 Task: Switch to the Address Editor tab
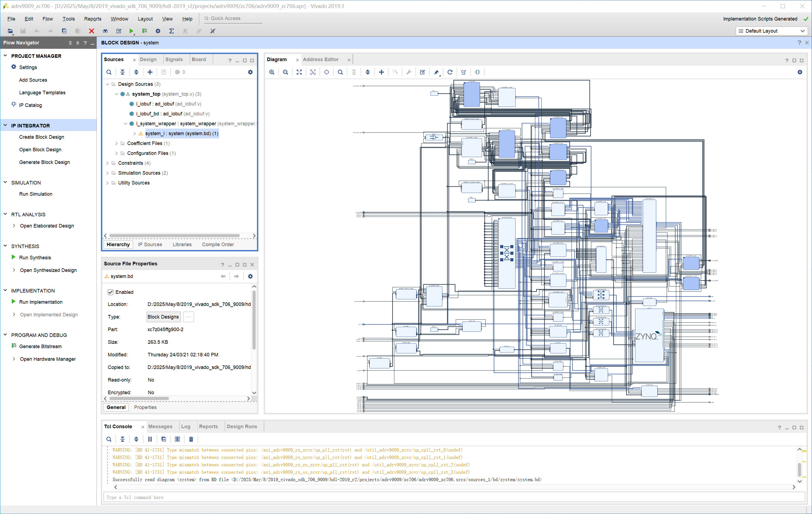[x=320, y=60]
